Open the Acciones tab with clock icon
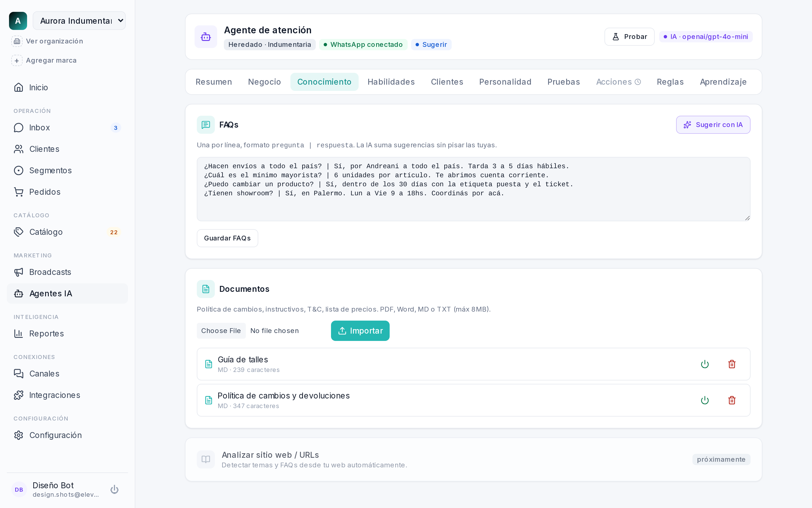 tap(618, 82)
